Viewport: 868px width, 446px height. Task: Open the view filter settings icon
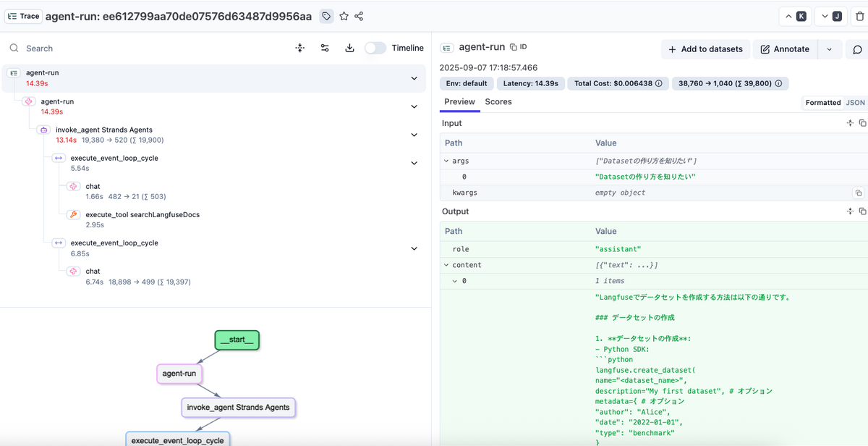(325, 48)
